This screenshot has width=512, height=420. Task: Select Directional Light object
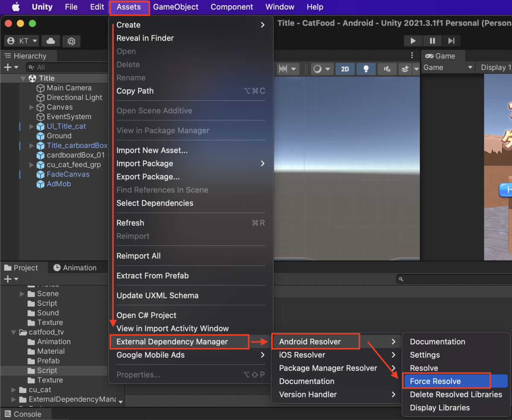(75, 97)
